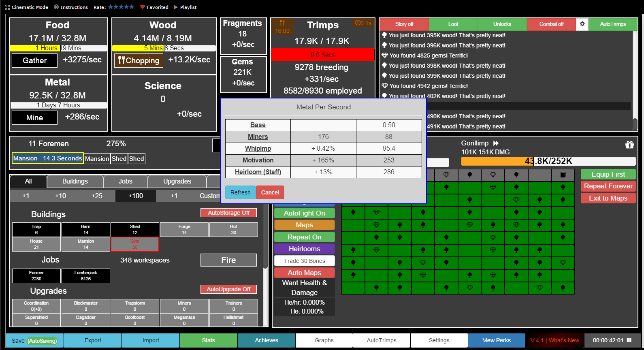Open the bottom bar AutoTrimps button
This screenshot has width=644, height=350.
click(382, 341)
